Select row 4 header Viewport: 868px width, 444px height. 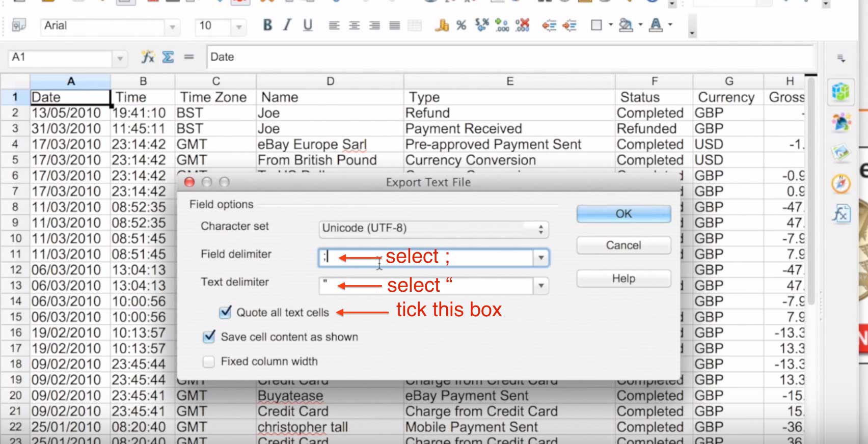tap(15, 145)
